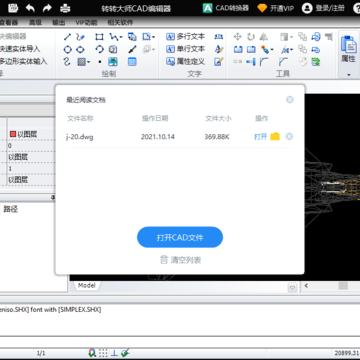Select the Circle drawing tool

point(67,50)
